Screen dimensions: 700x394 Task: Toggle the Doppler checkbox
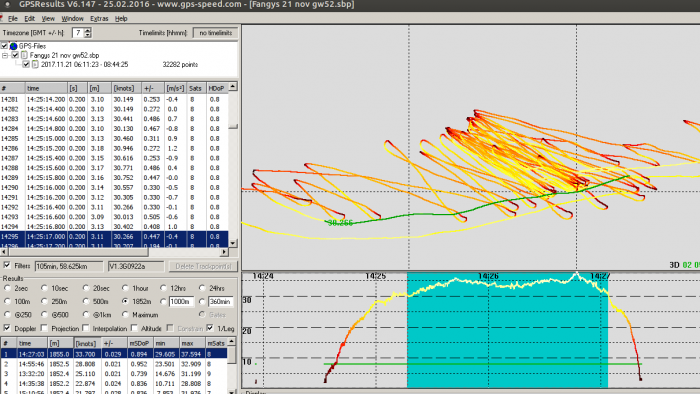click(x=7, y=328)
